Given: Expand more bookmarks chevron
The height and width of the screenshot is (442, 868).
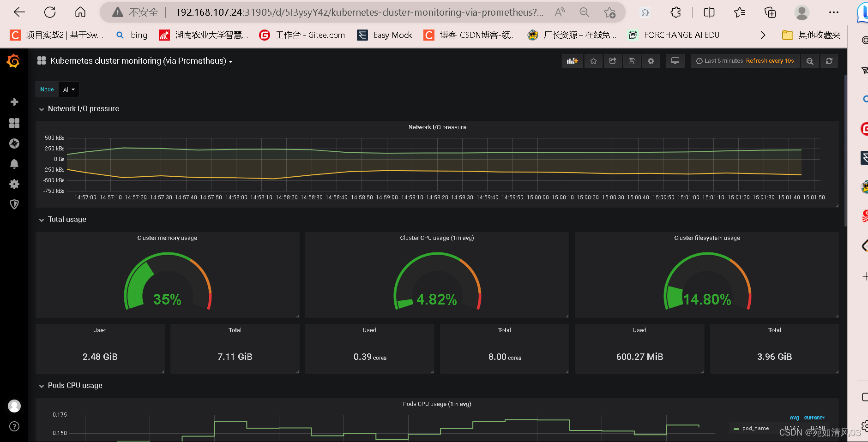Looking at the screenshot, I should click(x=763, y=35).
